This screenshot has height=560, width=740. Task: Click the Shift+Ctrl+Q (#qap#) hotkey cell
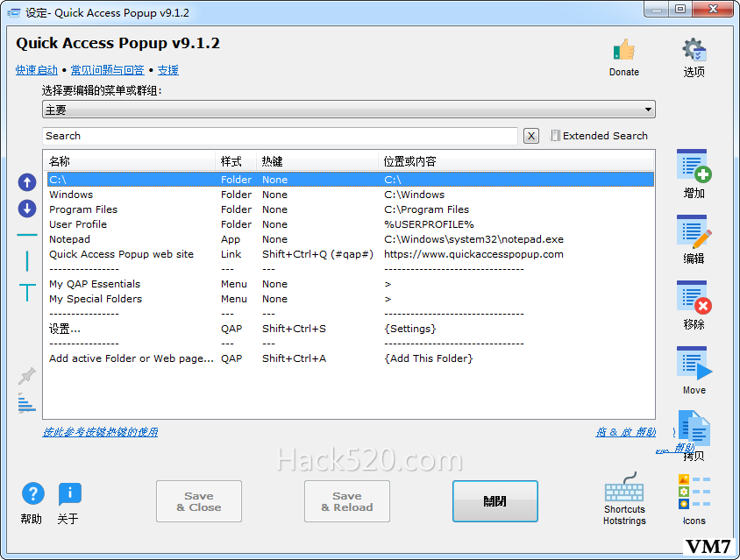coord(317,254)
